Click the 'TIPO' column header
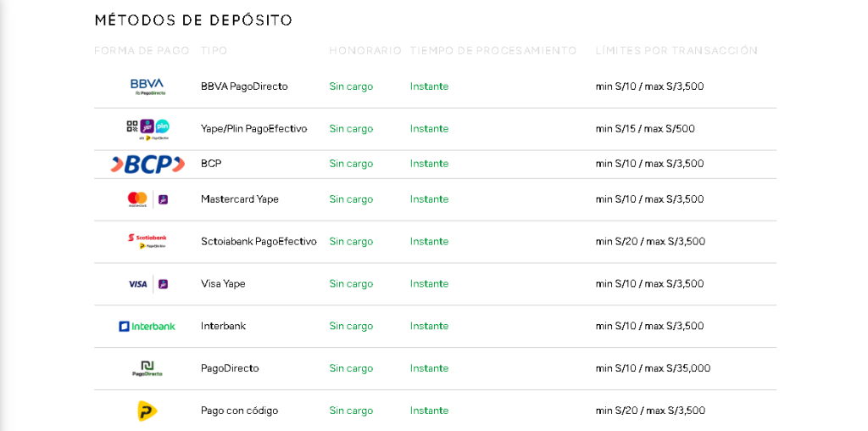 point(214,50)
